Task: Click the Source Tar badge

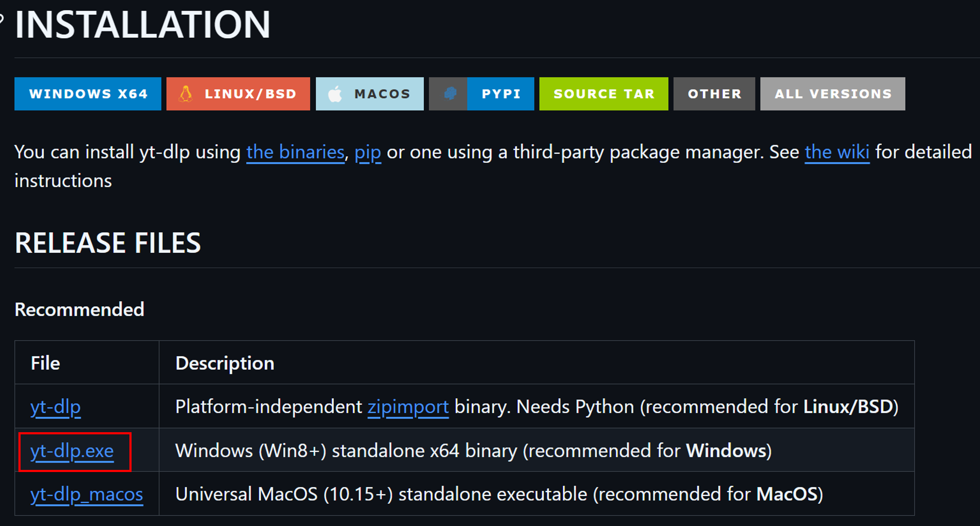Action: pyautogui.click(x=604, y=94)
